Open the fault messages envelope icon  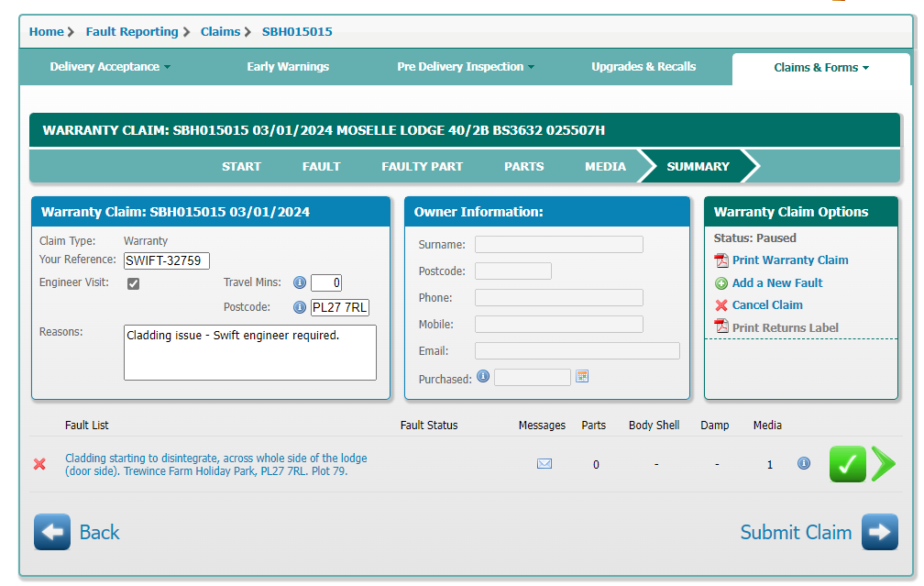click(544, 464)
